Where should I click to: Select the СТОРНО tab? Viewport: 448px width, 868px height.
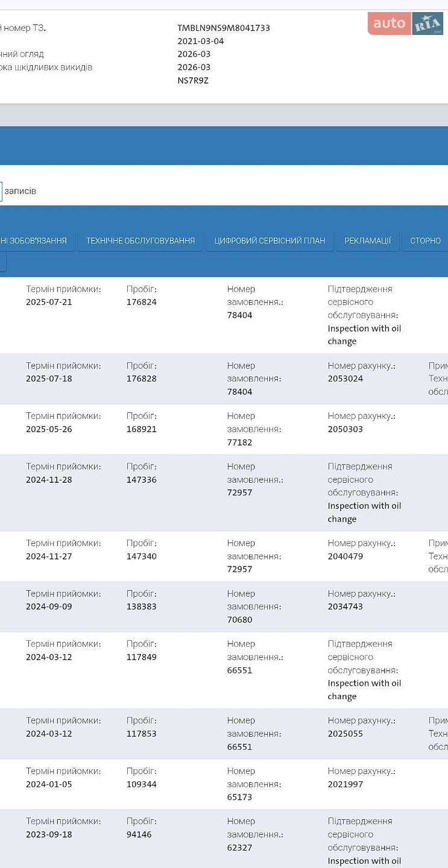[426, 241]
